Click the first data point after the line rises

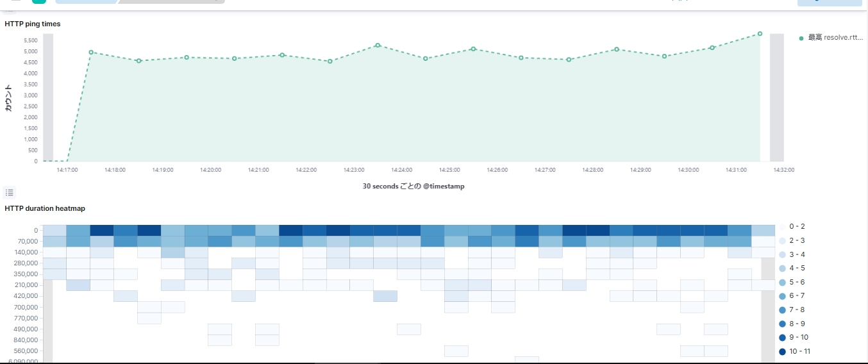pos(91,53)
